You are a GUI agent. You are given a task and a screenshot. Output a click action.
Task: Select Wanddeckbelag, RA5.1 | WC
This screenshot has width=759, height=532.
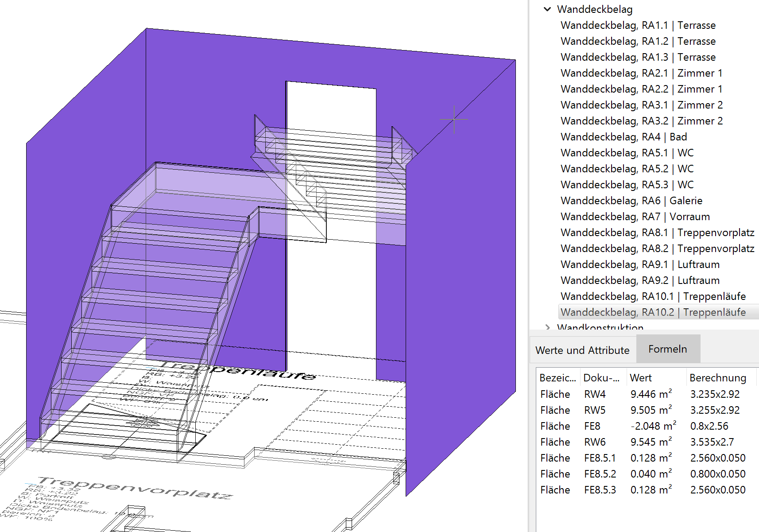tap(627, 153)
